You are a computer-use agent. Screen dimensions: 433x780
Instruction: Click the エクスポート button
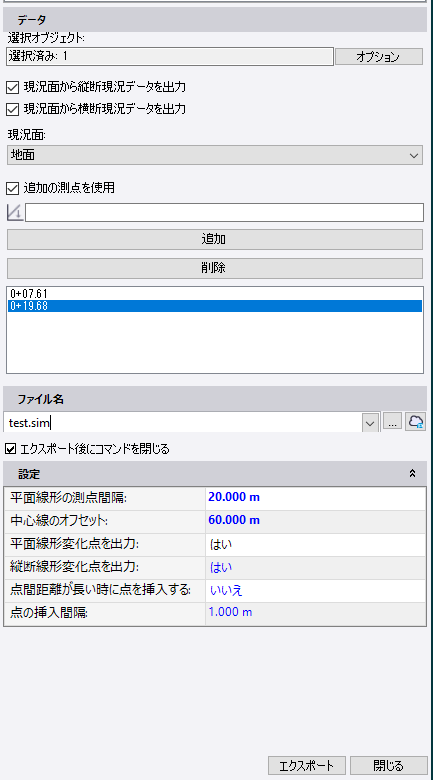[306, 765]
